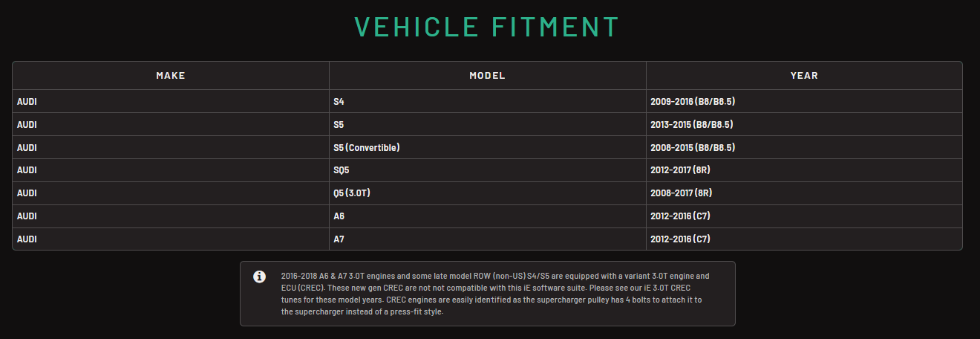Viewport: 980px width, 339px height.
Task: Click the YEAR column header
Action: (804, 76)
